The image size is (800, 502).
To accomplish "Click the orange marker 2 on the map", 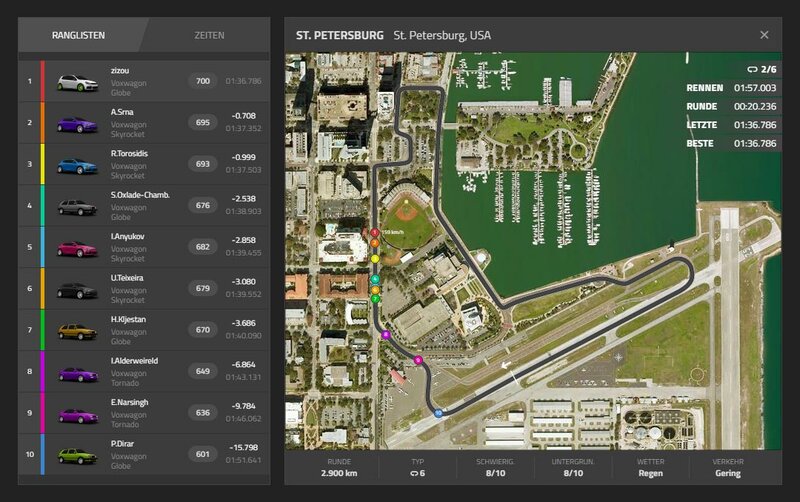I will tap(374, 243).
